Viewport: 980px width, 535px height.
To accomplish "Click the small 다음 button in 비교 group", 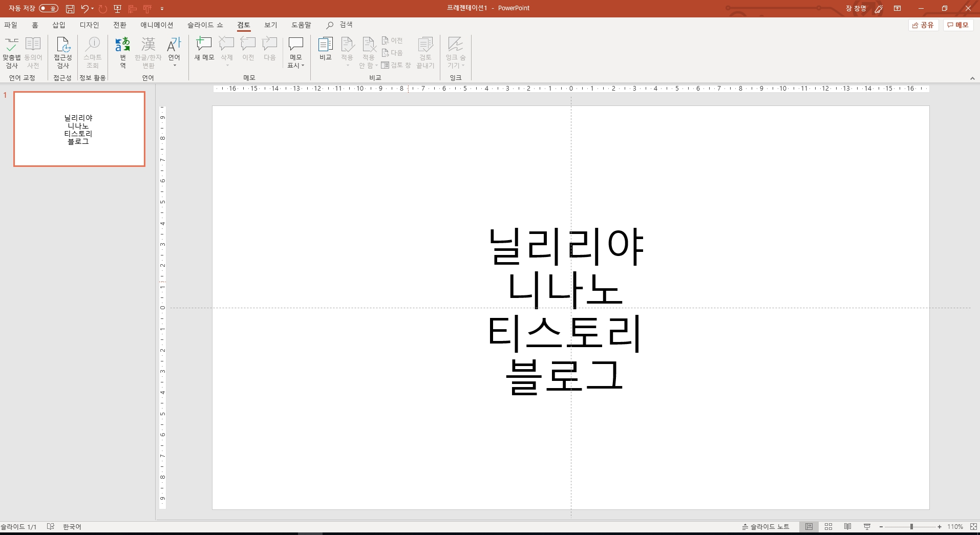I will coord(393,53).
